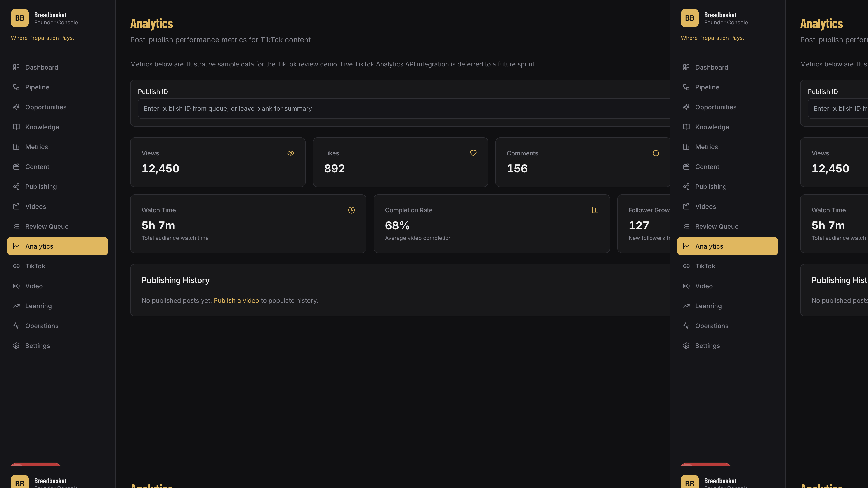Click the heart icon on the Likes card

(473, 153)
